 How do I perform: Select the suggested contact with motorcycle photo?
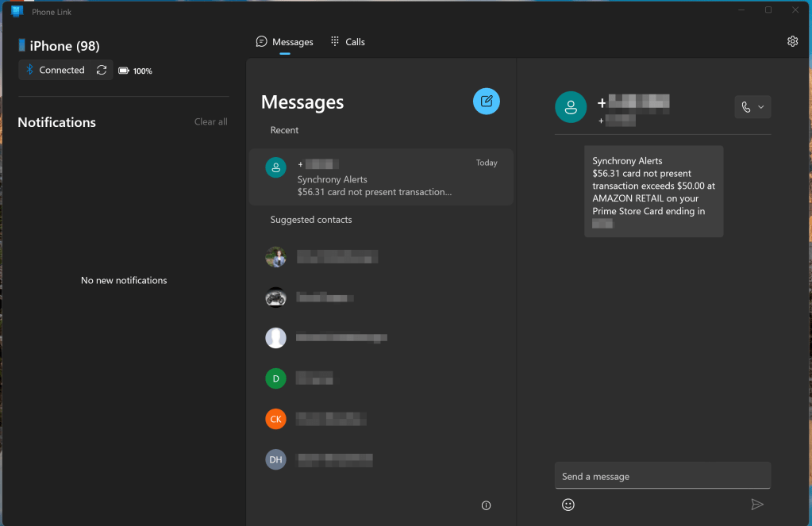[275, 298]
